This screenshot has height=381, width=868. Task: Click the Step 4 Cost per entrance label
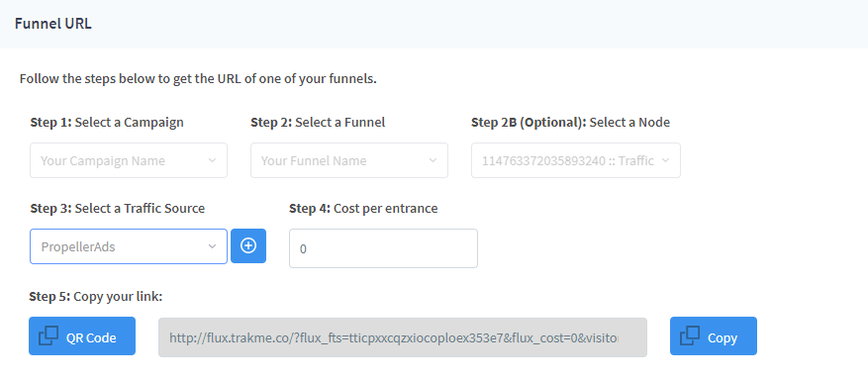[x=363, y=208]
